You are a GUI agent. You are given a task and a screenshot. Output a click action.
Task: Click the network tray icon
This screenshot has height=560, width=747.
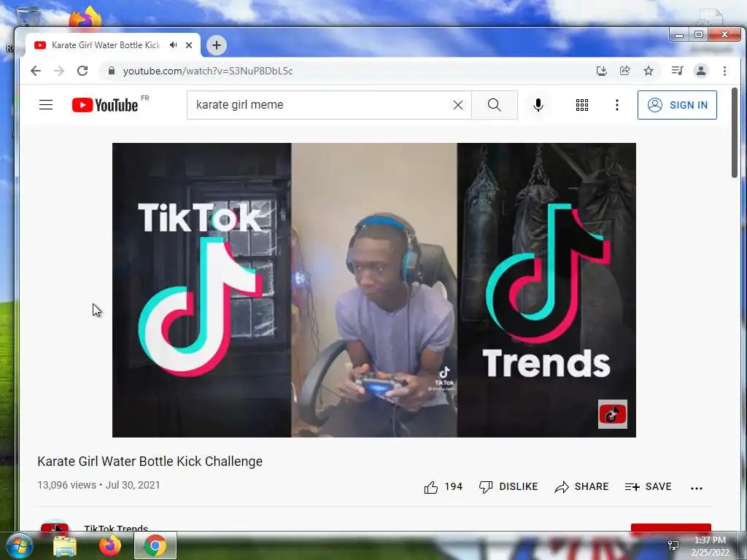[673, 545]
